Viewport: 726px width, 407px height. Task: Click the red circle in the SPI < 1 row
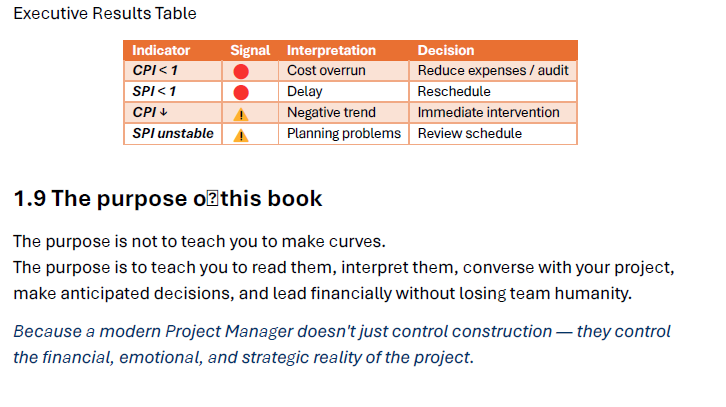tap(241, 93)
